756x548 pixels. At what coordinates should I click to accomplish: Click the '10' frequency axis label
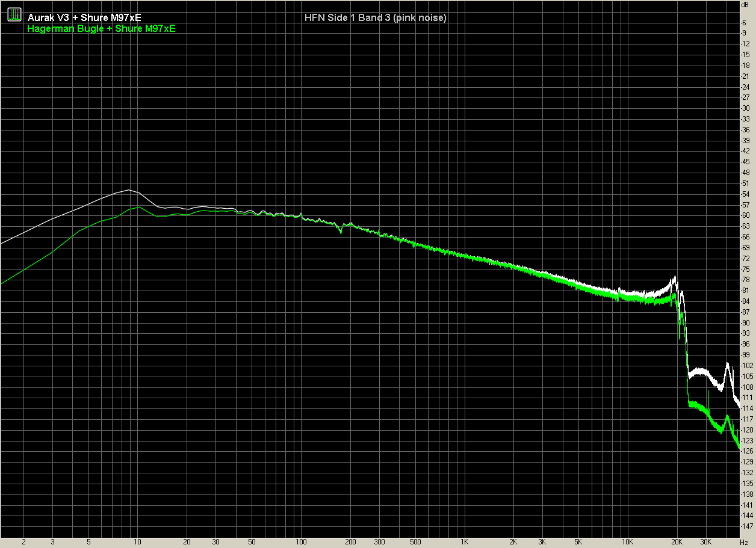pyautogui.click(x=138, y=541)
